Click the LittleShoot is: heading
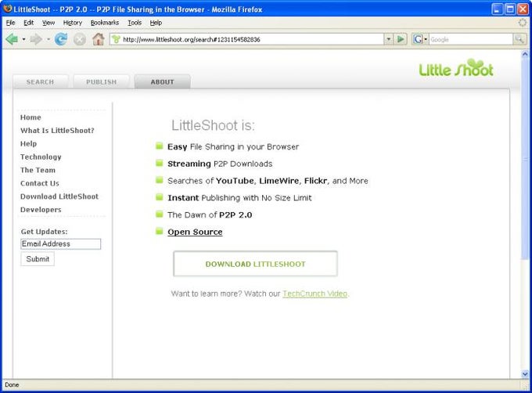This screenshot has width=532, height=393. pos(213,125)
